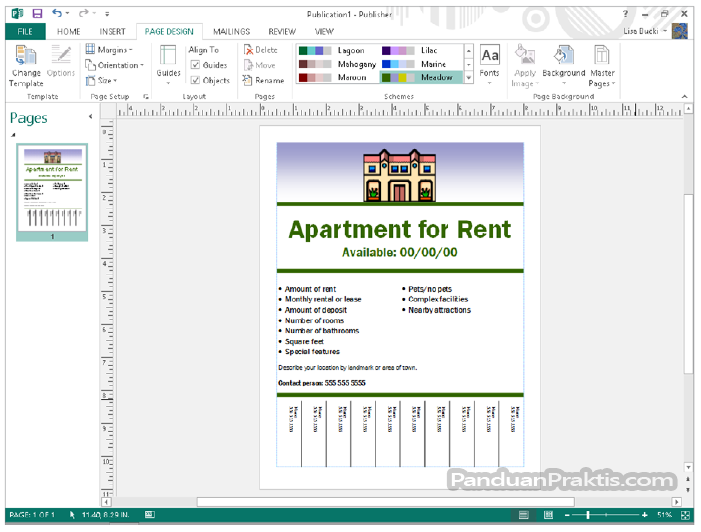Expand the Margins dropdown
Viewport: 701px width, 532px height.
109,50
